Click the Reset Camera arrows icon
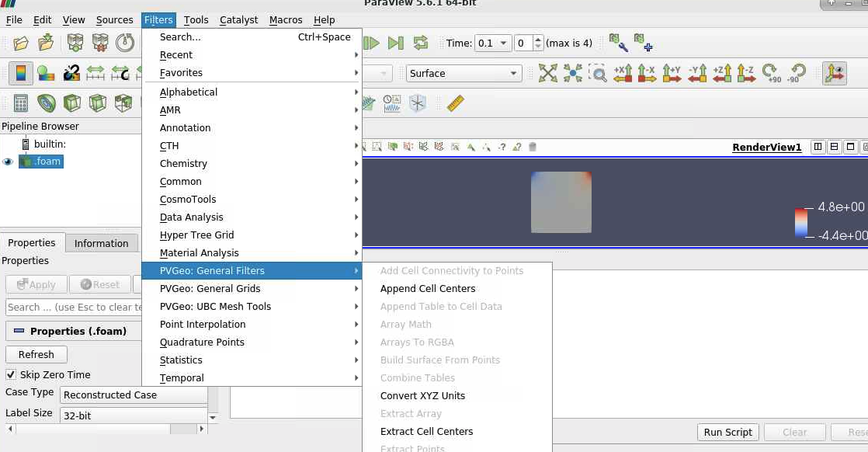 [547, 73]
